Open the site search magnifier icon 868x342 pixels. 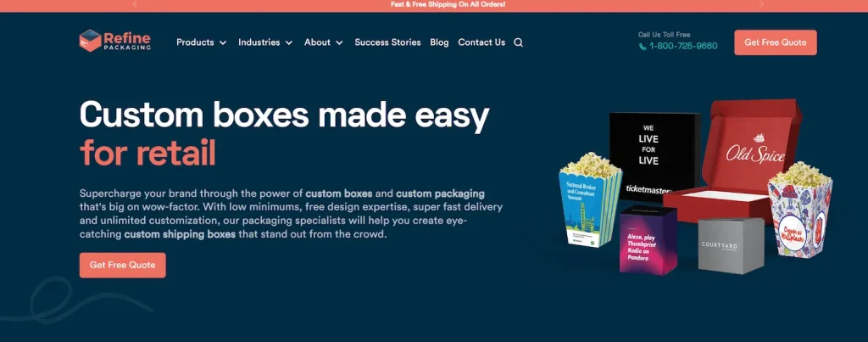coord(518,42)
